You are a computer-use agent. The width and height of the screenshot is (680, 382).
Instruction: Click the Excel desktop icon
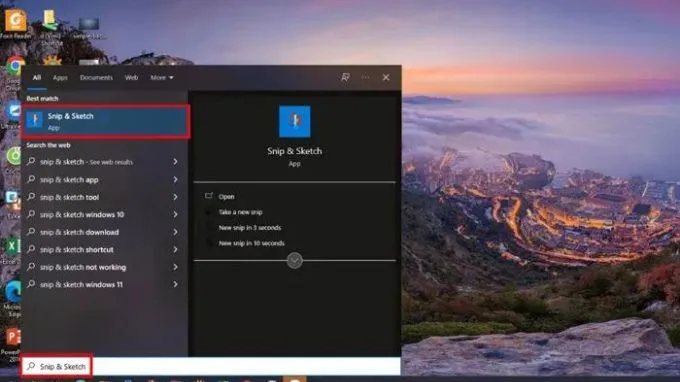click(x=12, y=247)
